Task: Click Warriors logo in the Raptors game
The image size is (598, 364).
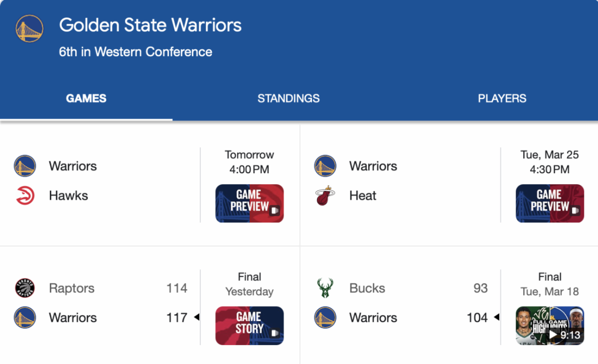Action: point(25,317)
